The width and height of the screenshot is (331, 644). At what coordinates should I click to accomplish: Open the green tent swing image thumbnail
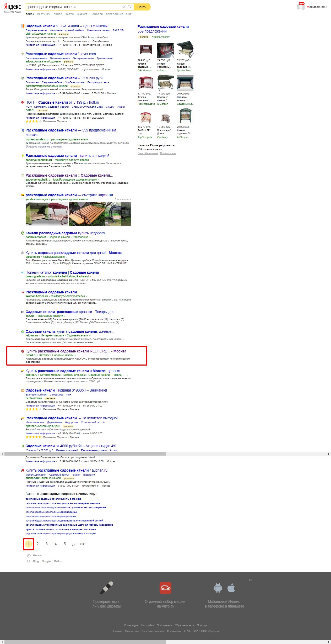pyautogui.click(x=37, y=214)
